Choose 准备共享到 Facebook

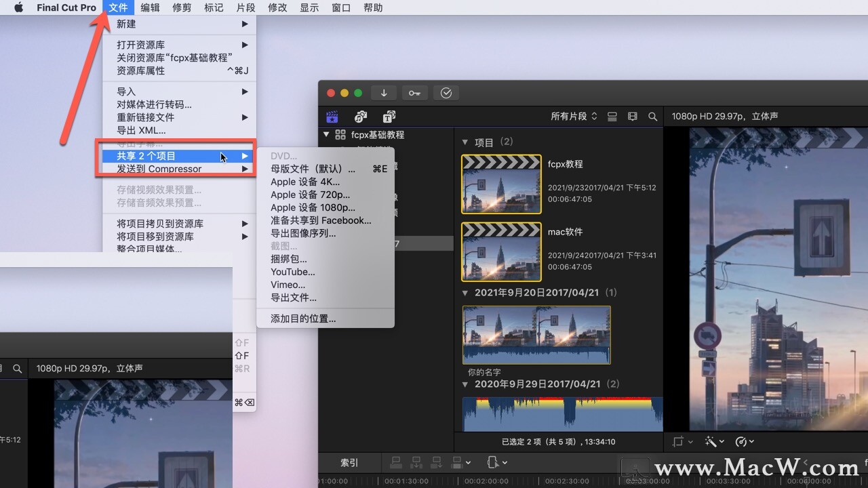(x=325, y=220)
